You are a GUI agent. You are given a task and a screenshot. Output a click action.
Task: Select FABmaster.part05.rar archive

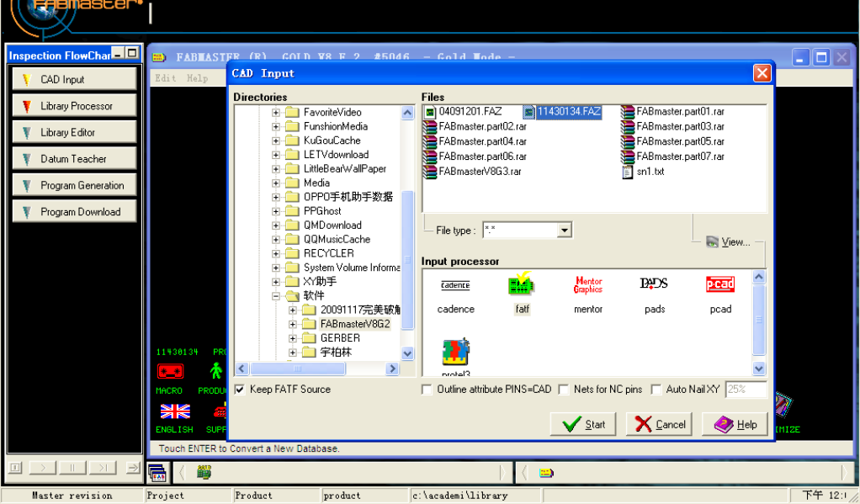click(x=672, y=141)
